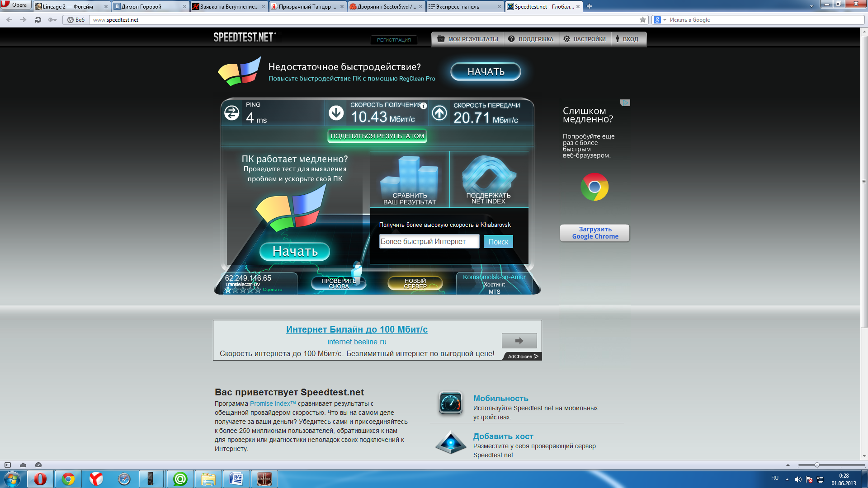Open Microsoft Word from taskbar
The width and height of the screenshot is (868, 488).
236,479
